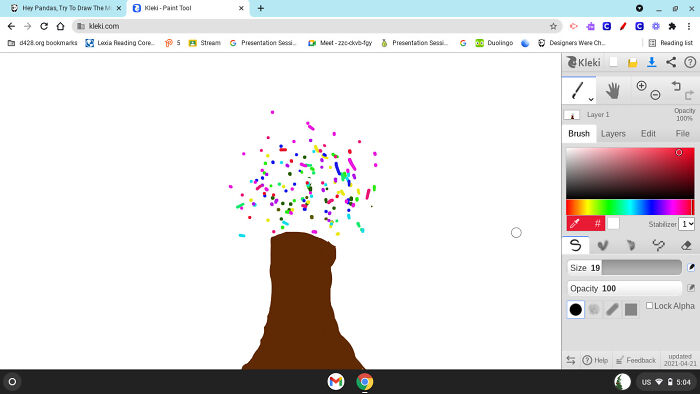700x394 pixels.
Task: Open the Lexia Reading Core bookmark
Action: point(120,43)
